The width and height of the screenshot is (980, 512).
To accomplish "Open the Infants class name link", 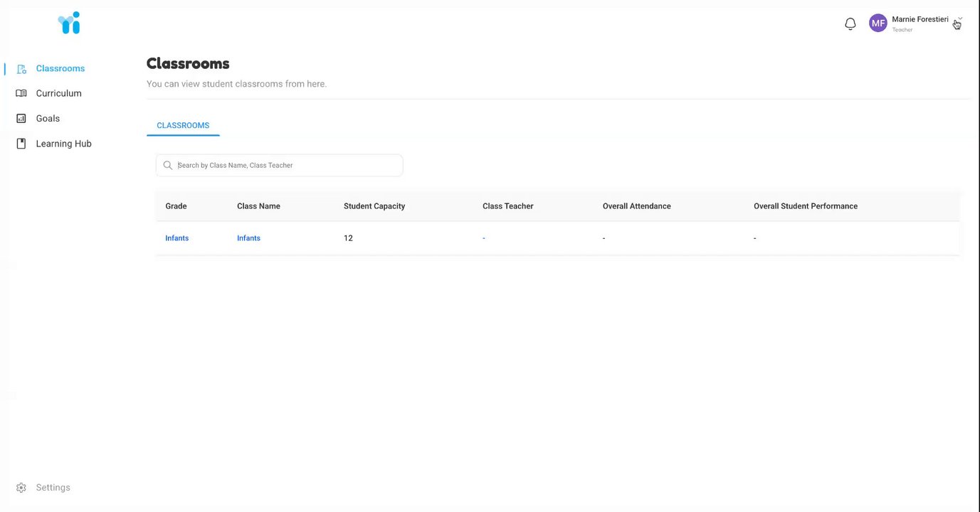I will [x=248, y=238].
